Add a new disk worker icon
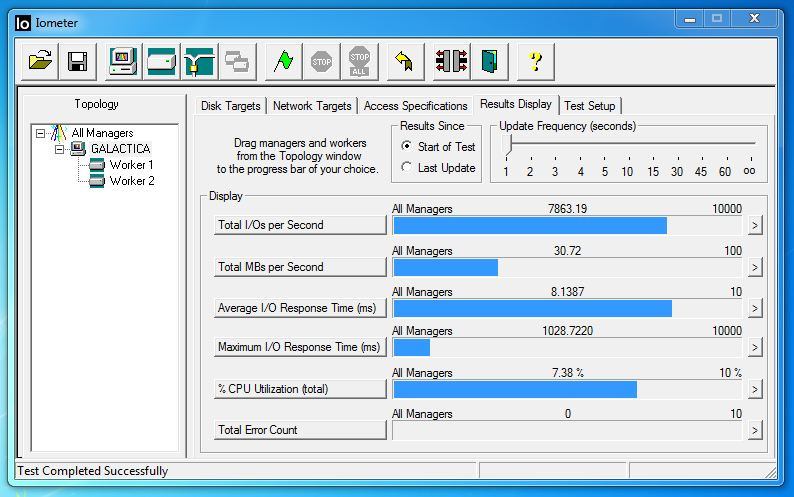 [x=161, y=61]
